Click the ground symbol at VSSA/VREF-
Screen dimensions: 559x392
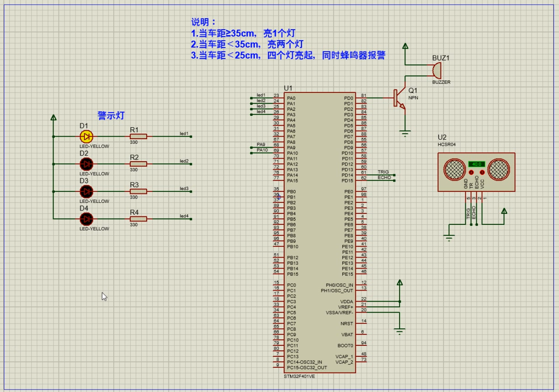click(400, 331)
